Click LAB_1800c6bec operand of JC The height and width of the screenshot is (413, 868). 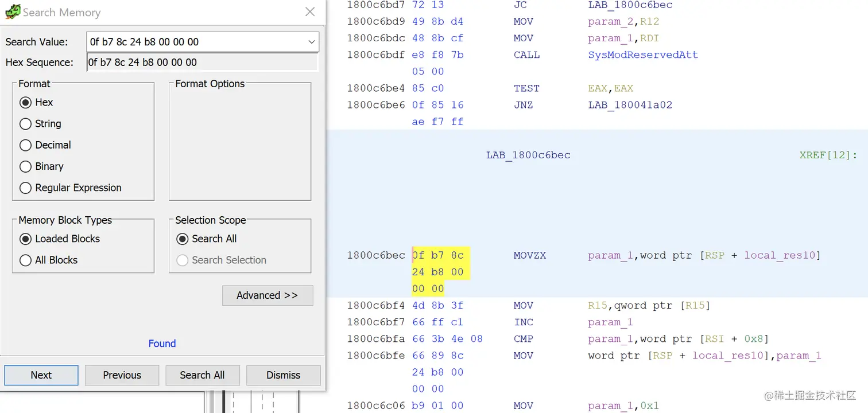point(630,5)
